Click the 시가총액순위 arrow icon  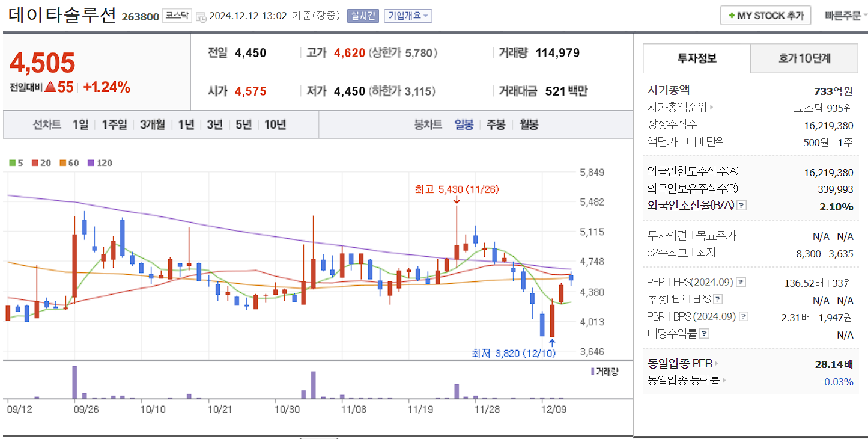click(712, 108)
